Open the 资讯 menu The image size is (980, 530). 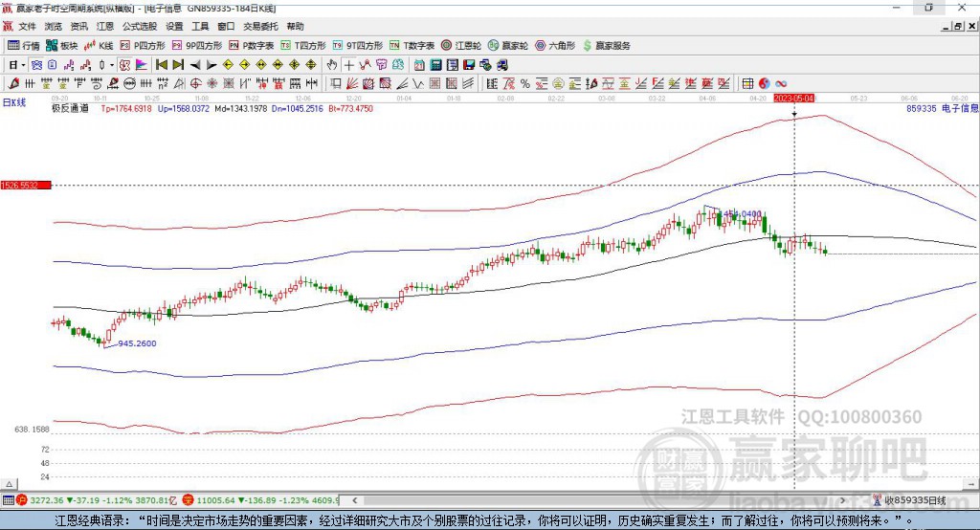click(x=79, y=26)
